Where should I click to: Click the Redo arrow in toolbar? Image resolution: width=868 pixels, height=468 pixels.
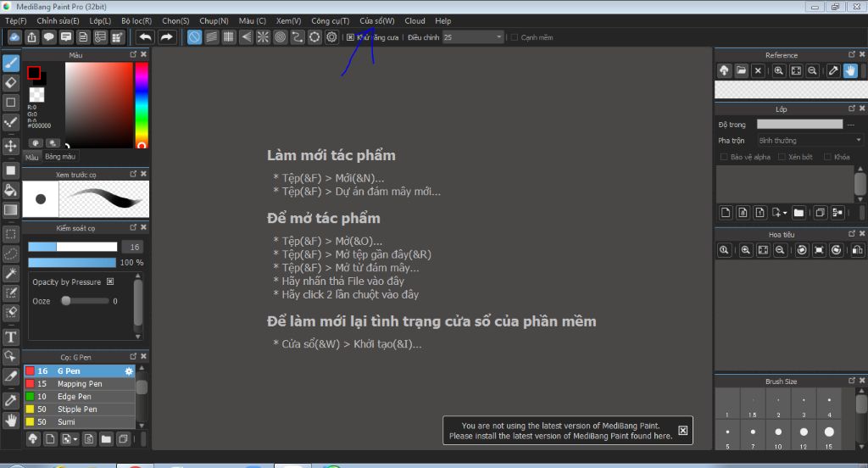pos(166,37)
